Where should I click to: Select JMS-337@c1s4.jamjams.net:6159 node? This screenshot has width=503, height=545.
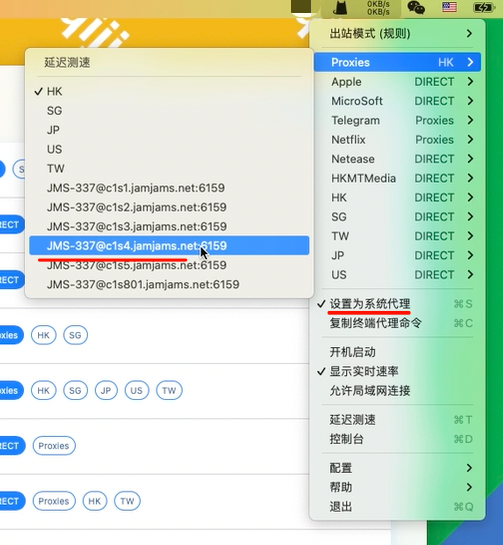[x=169, y=246]
